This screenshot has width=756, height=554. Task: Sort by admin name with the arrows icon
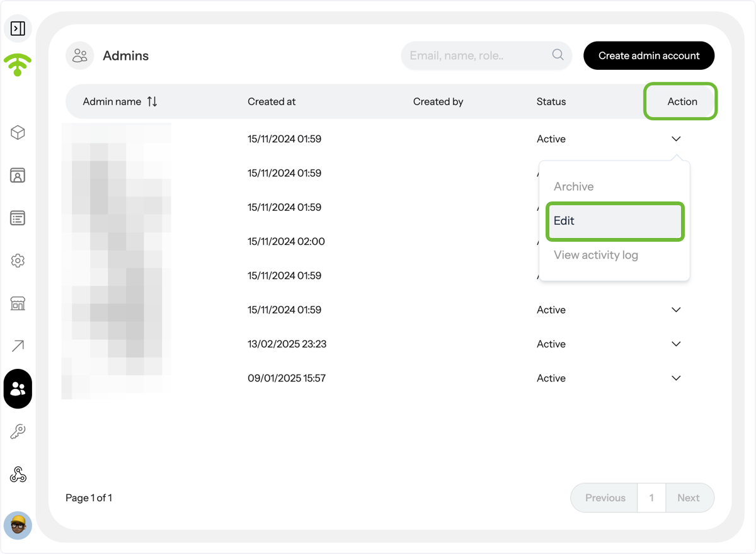[x=152, y=101]
